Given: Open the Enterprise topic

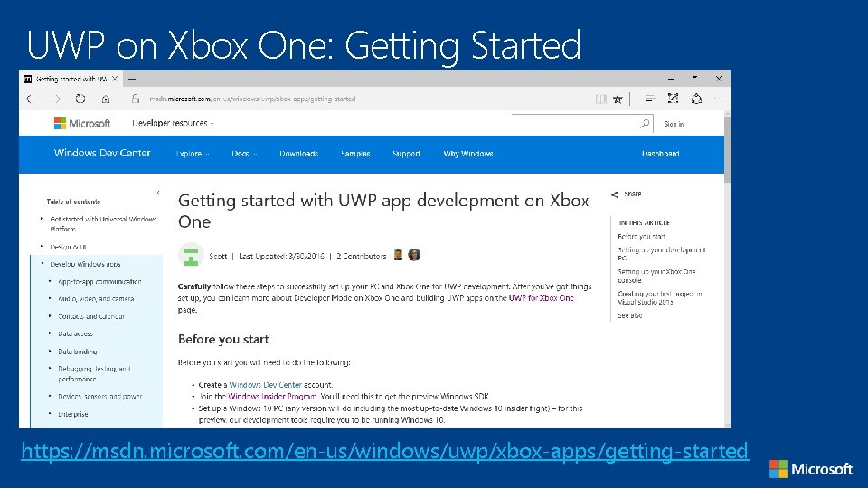Looking at the screenshot, I should 73,414.
